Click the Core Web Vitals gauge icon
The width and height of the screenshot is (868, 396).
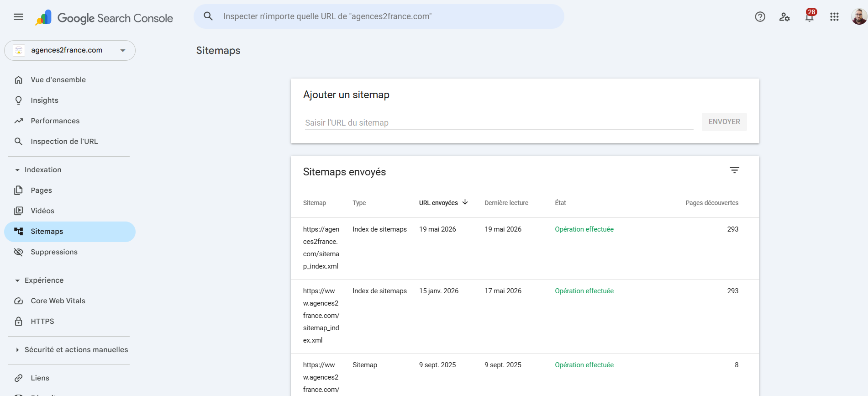[19, 301]
